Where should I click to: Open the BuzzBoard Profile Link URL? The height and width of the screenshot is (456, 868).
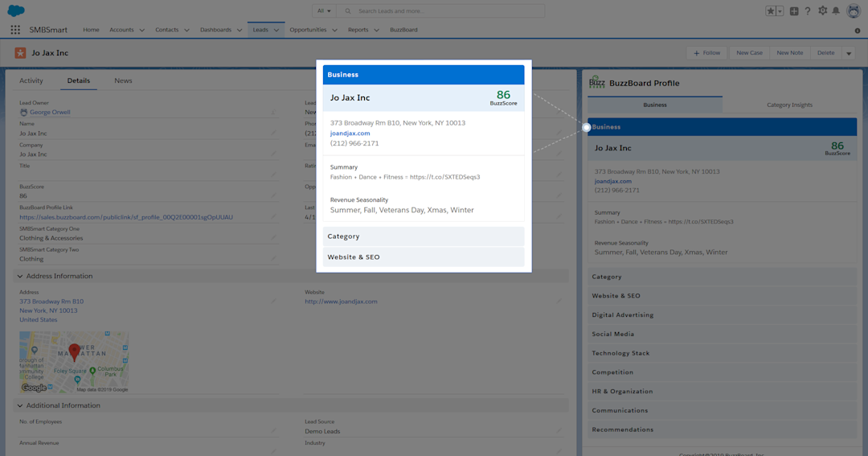coord(126,217)
